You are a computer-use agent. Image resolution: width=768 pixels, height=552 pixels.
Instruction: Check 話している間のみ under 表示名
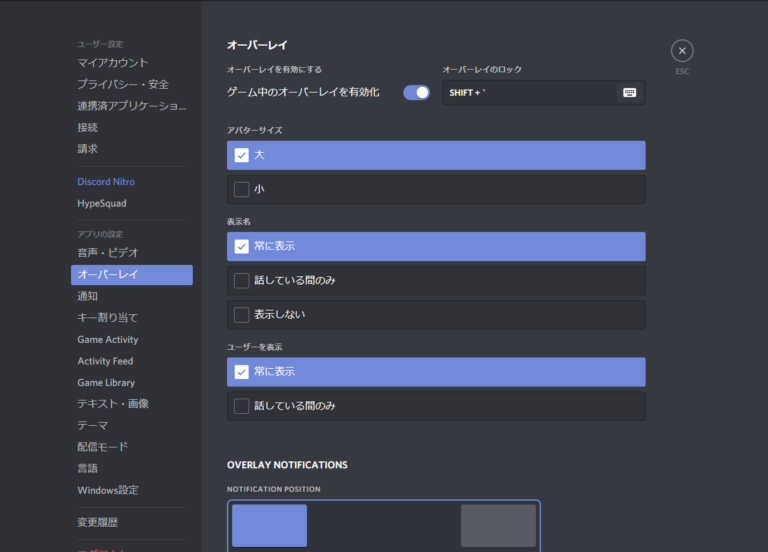click(x=242, y=281)
